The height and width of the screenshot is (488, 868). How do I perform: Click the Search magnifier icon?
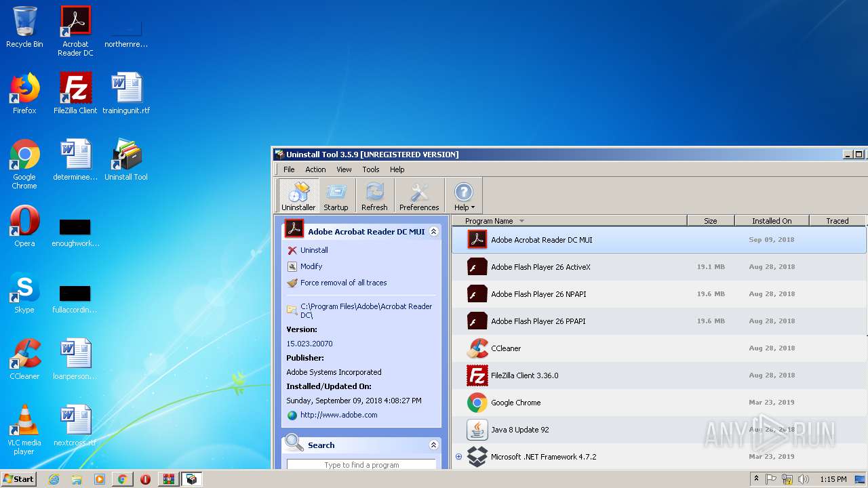[294, 444]
